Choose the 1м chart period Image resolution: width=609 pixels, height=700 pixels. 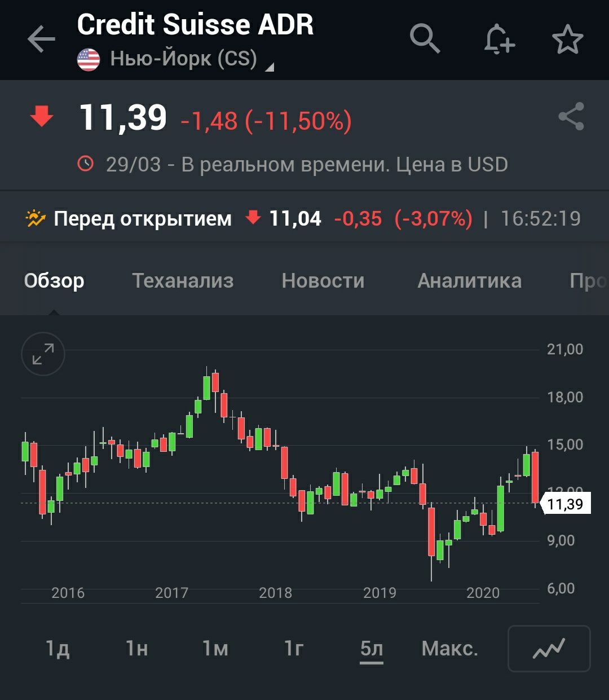point(215,649)
